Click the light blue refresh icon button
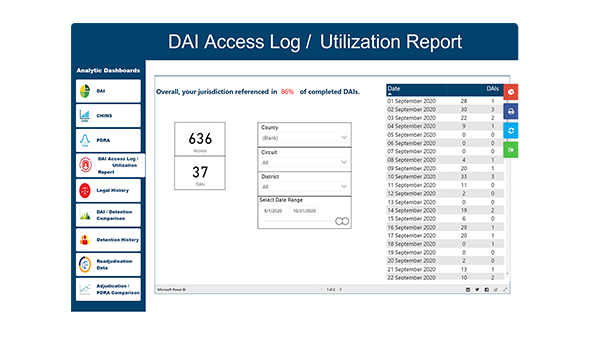Viewport: 590px width, 360px height. pos(511,131)
